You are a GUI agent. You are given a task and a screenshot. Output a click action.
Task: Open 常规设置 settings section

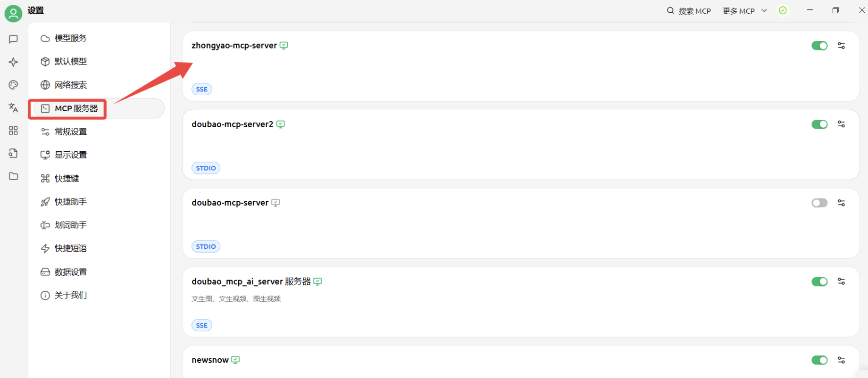(x=70, y=131)
